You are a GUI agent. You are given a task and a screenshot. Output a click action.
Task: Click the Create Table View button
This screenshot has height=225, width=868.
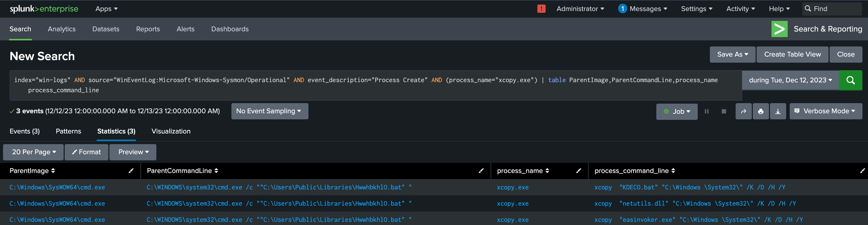pyautogui.click(x=793, y=54)
